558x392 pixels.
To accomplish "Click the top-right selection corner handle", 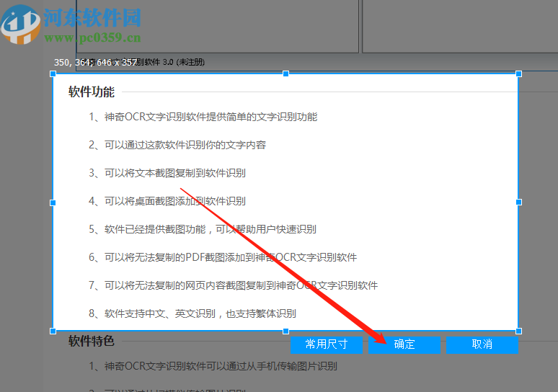I will pyautogui.click(x=519, y=73).
